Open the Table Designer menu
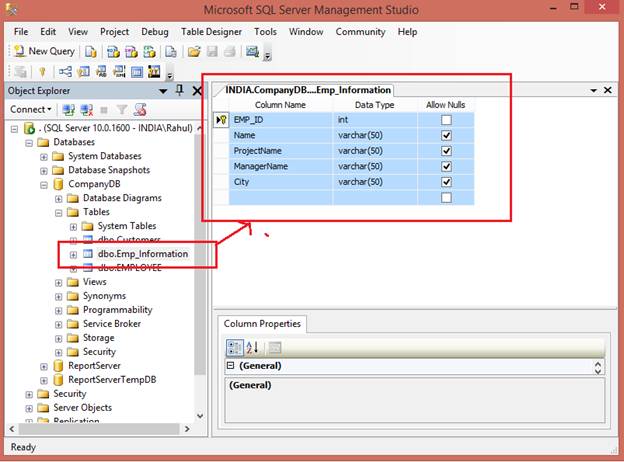Image resolution: width=624 pixels, height=462 pixels. click(x=210, y=32)
